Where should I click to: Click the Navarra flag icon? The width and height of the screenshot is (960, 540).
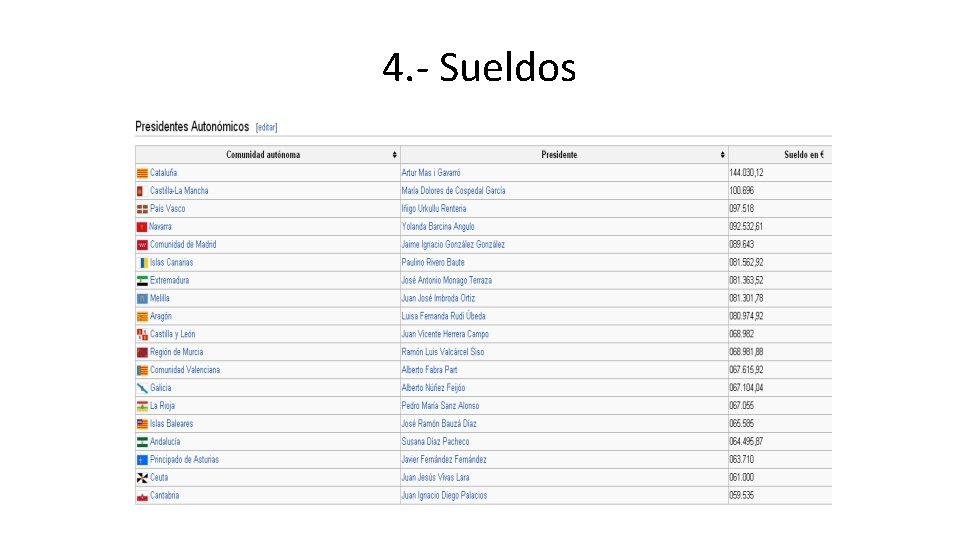(142, 227)
